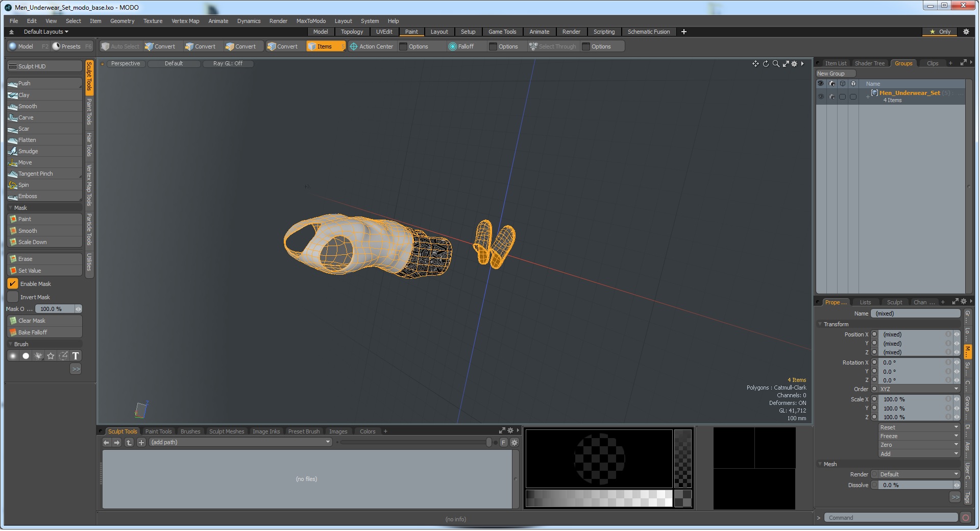
Task: Open the Vertex Map menu
Action: pos(185,21)
